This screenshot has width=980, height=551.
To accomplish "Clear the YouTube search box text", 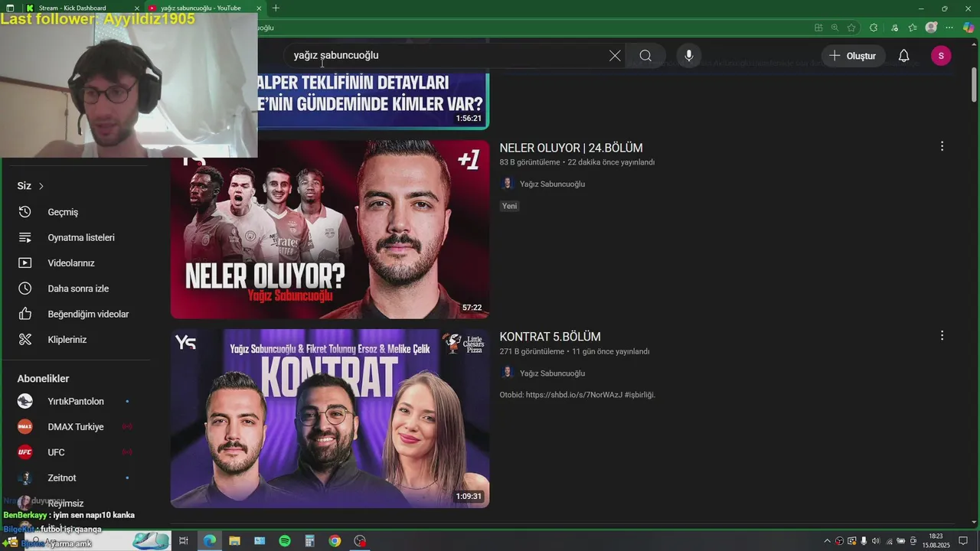I will pos(615,56).
